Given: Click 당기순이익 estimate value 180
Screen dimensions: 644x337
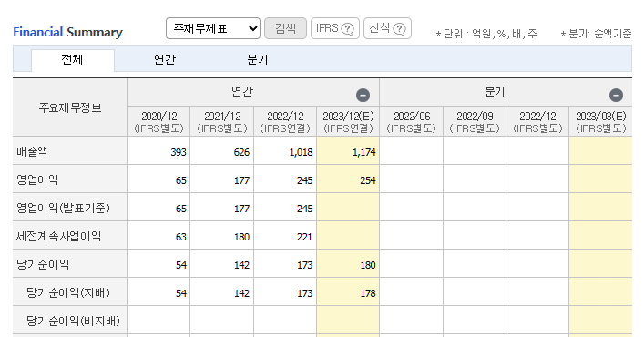Looking at the screenshot, I should [368, 266].
